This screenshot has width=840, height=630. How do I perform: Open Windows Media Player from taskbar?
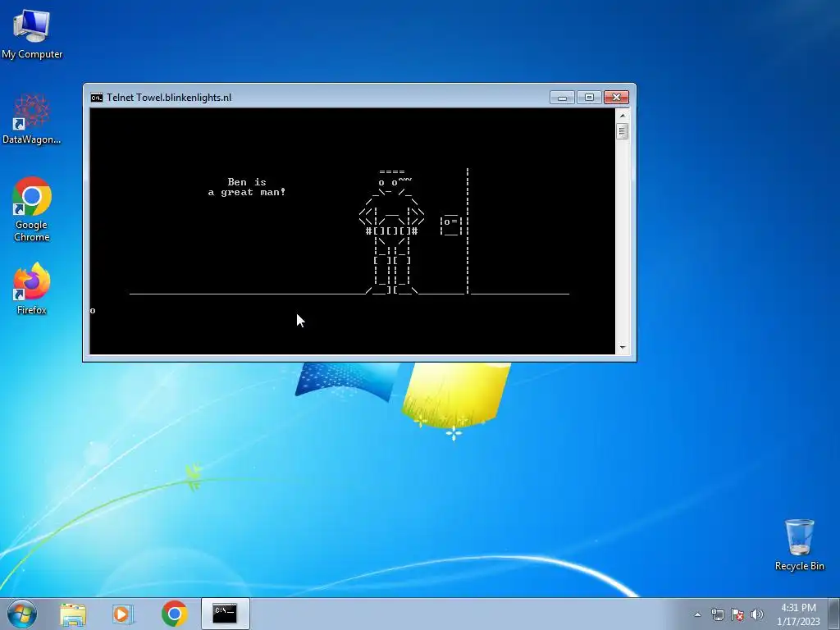point(123,614)
